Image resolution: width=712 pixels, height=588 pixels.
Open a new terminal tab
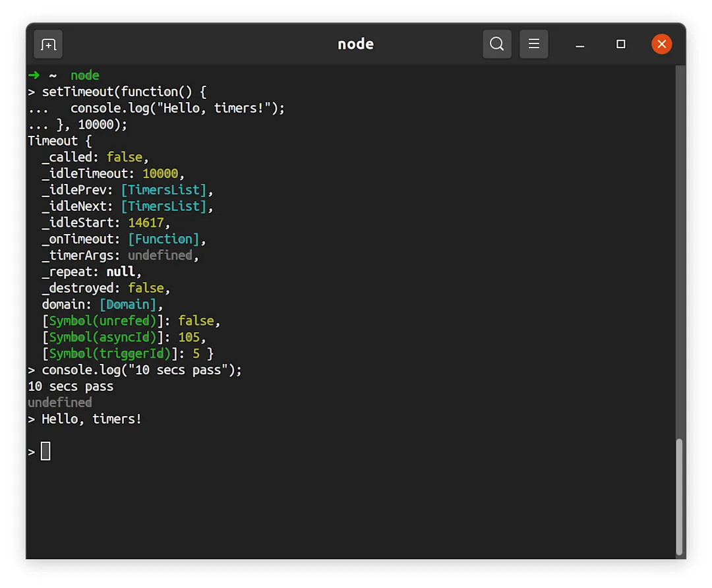point(47,44)
